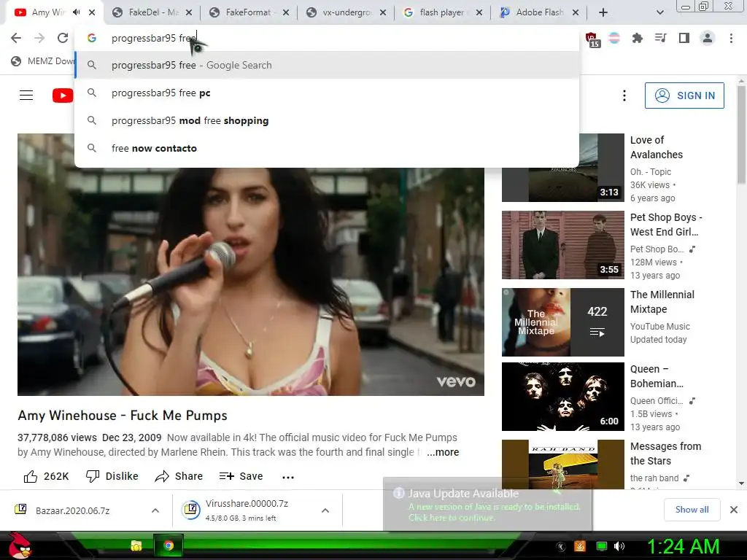Image resolution: width=747 pixels, height=560 pixels.
Task: Open YouTube settings three-dot icon
Action: tap(624, 96)
